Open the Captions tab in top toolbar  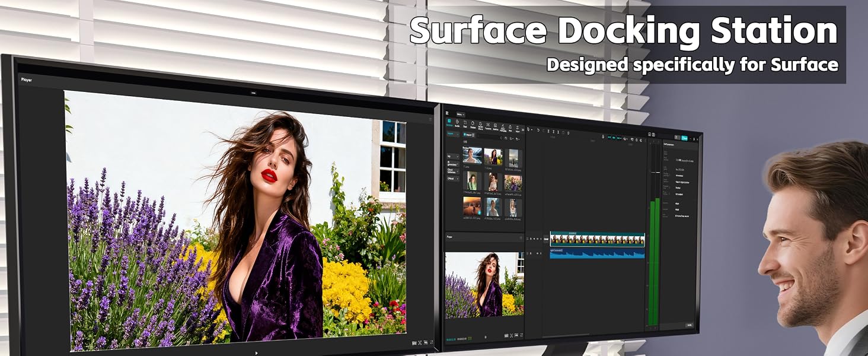[x=496, y=127]
